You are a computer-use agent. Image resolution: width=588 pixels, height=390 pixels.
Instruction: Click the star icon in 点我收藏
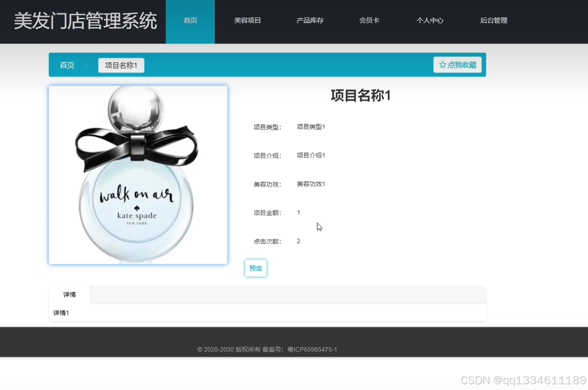(443, 65)
